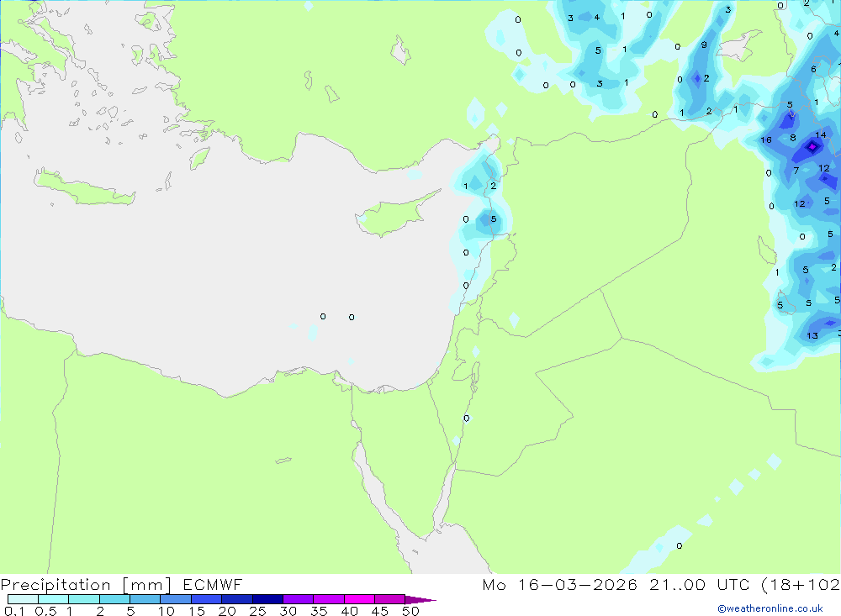Select the 30–35 mm violet legend swatch

[x=299, y=599]
